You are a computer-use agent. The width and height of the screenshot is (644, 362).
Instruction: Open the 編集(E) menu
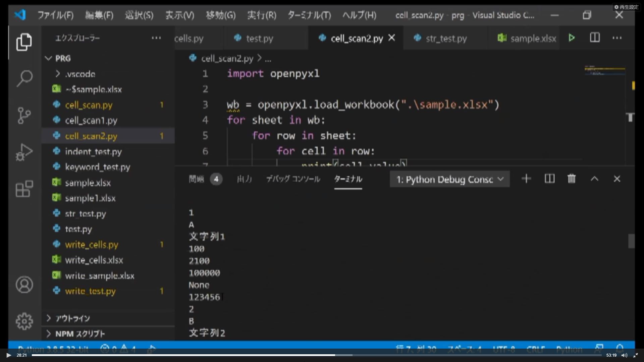99,15
